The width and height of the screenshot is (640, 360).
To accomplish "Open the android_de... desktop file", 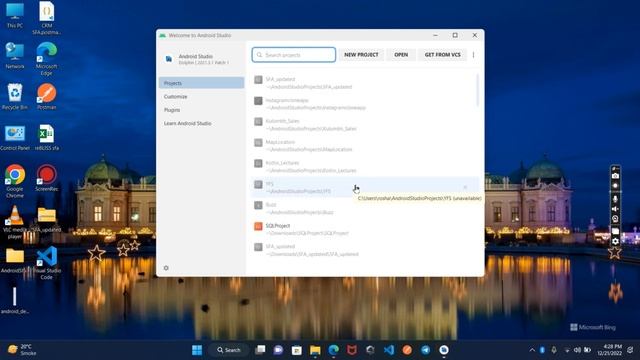I will 15,300.
